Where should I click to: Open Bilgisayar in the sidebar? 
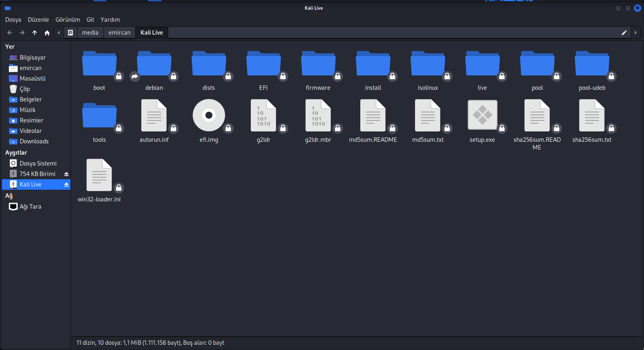[x=36, y=58]
